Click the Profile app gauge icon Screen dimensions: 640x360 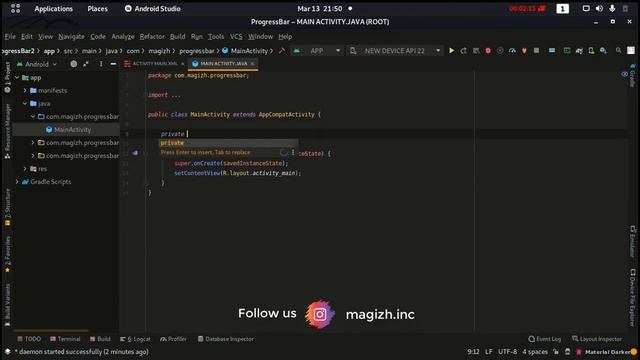pos(512,51)
